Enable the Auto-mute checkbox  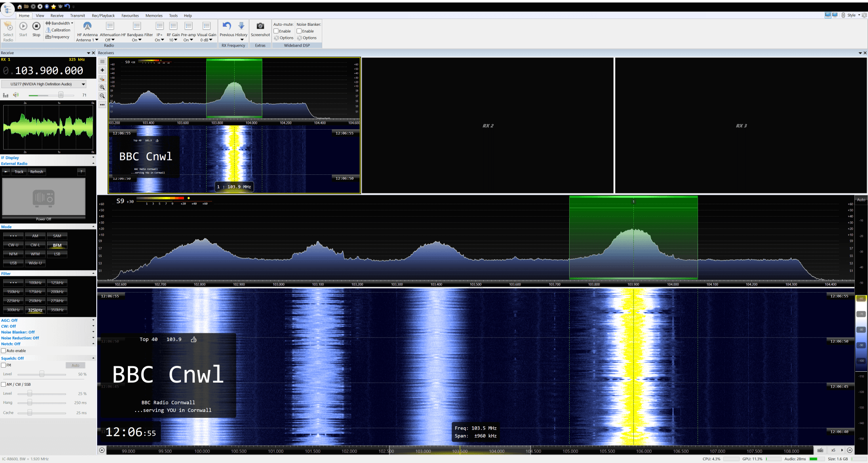(276, 31)
